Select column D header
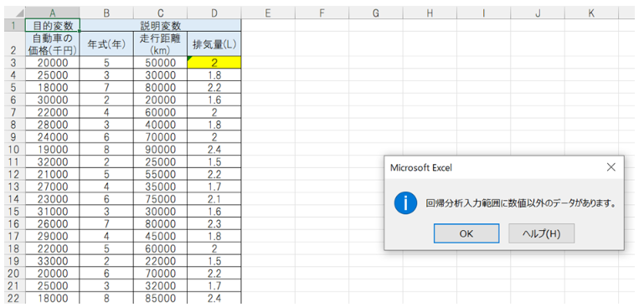 click(x=214, y=13)
